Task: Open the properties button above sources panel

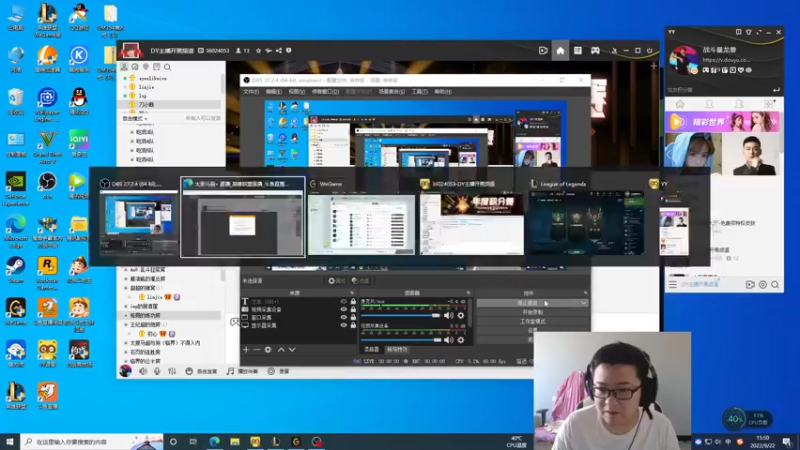Action: point(337,281)
